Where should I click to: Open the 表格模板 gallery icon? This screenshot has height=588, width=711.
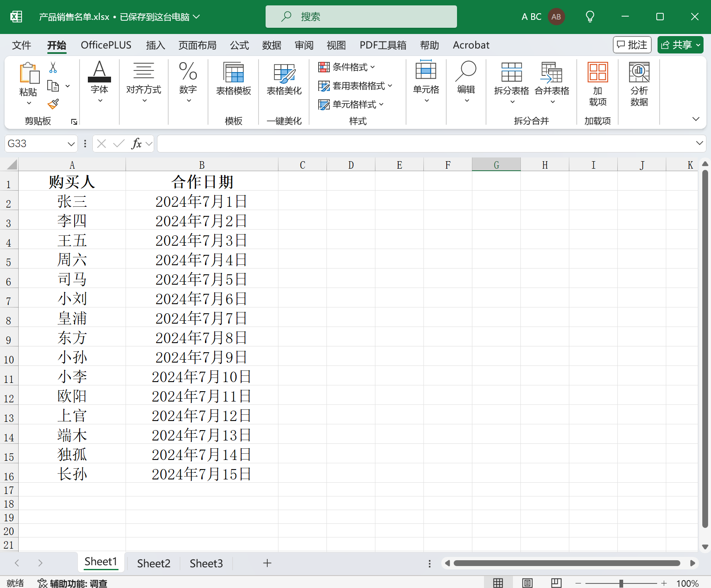point(233,79)
